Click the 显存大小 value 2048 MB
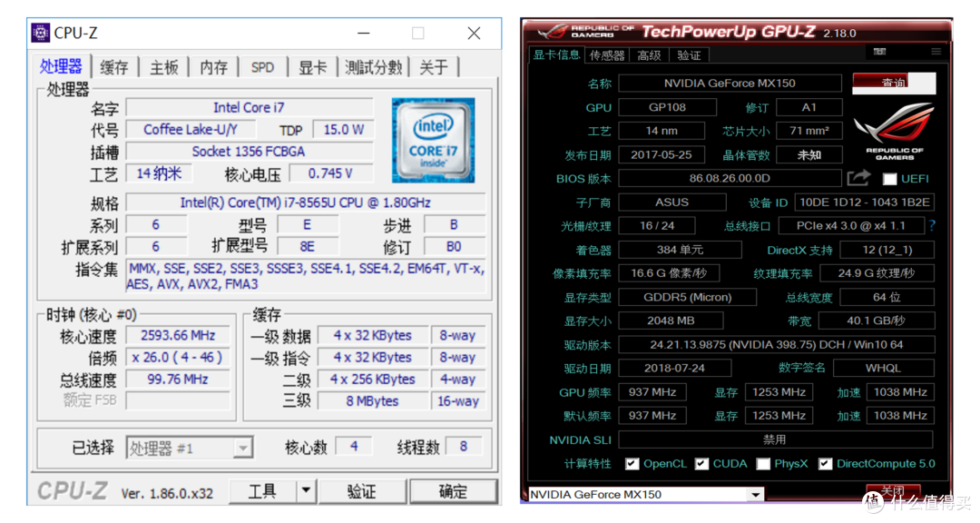The height and width of the screenshot is (523, 980). click(671, 321)
